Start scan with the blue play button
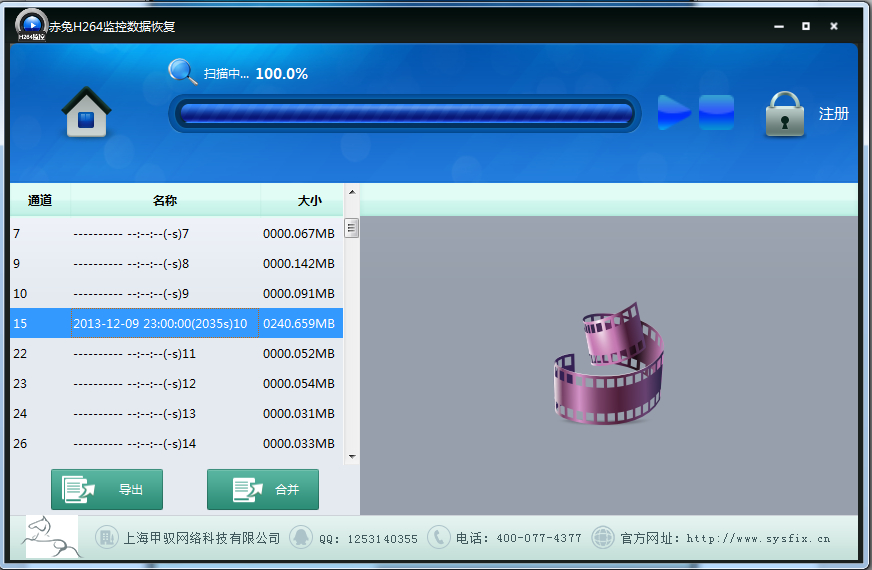 click(x=673, y=112)
